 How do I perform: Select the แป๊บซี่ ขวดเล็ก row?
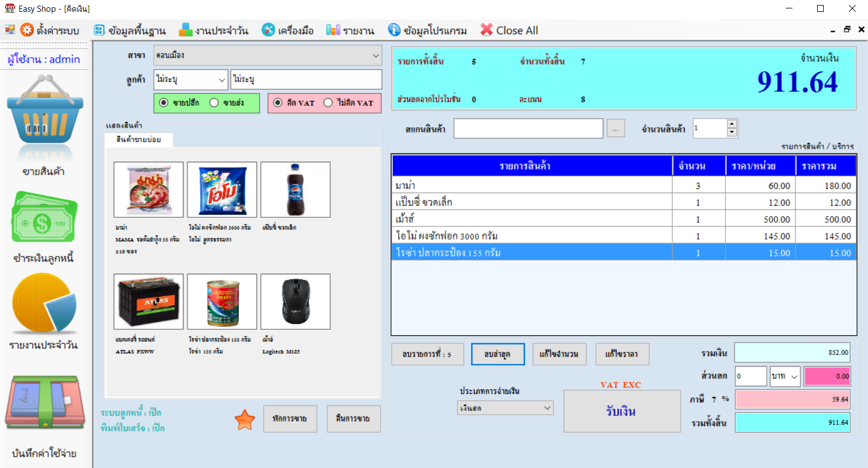623,202
